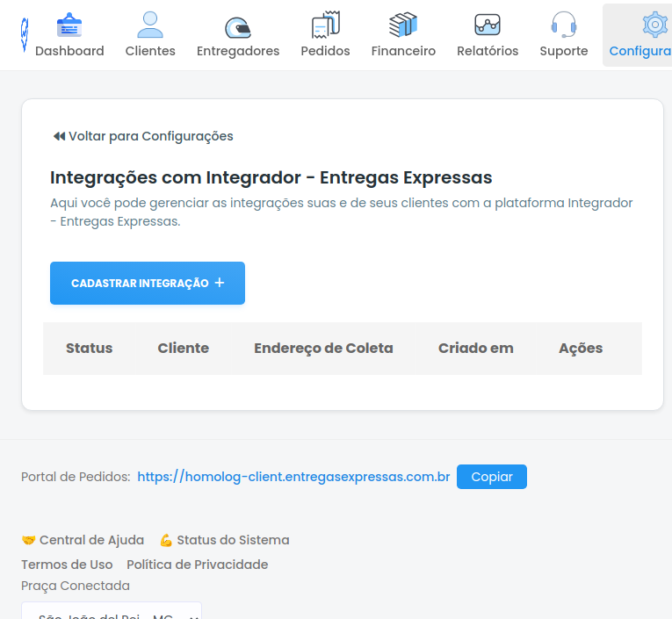Click the Clientes person icon
Image resolution: width=672 pixels, height=619 pixels.
(150, 25)
